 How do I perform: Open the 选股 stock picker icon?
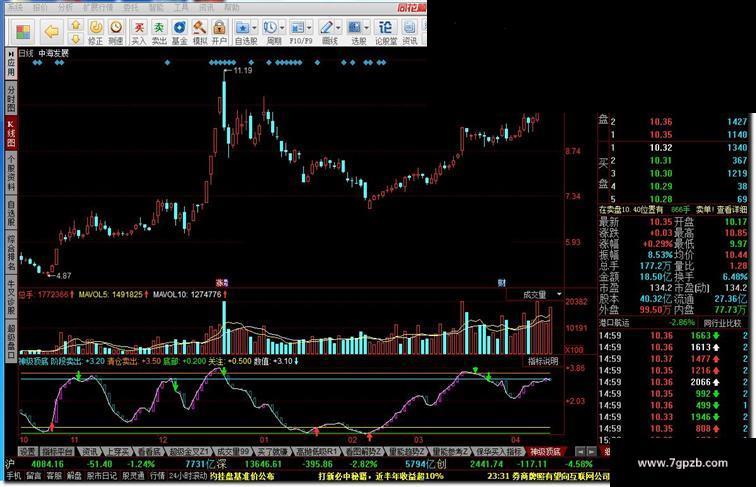pos(355,32)
